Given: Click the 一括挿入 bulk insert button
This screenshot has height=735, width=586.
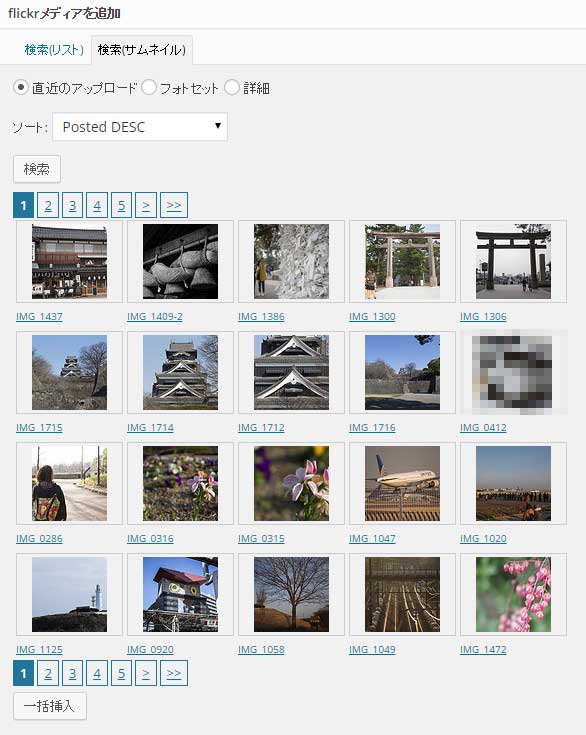Looking at the screenshot, I should pyautogui.click(x=50, y=706).
